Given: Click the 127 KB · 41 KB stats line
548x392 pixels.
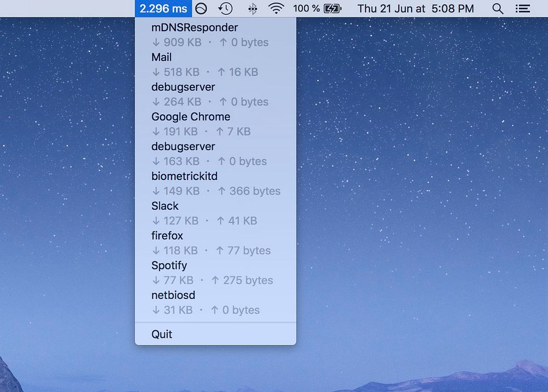Looking at the screenshot, I should (x=204, y=221).
